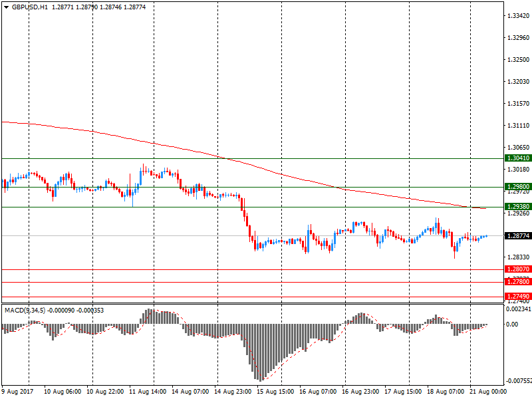The height and width of the screenshot is (399, 532).
Task: Click the 18 Aug 07:00 time axis label
Action: click(446, 392)
